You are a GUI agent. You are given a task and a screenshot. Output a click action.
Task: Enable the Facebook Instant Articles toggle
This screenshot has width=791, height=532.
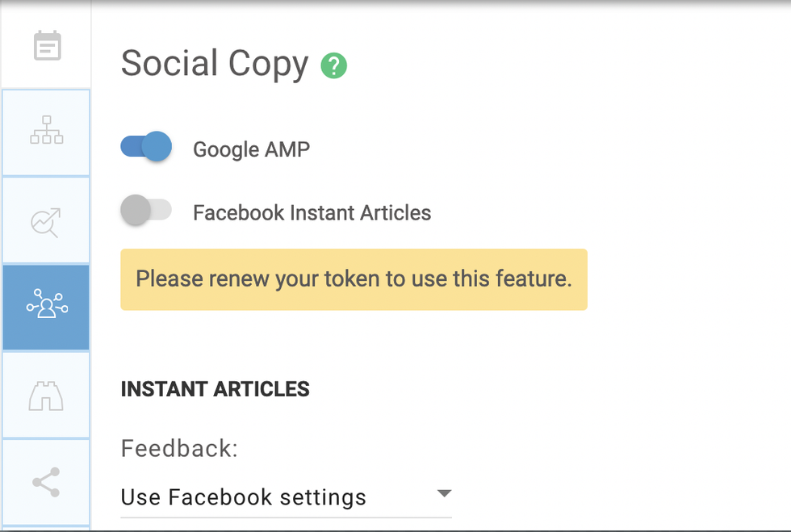point(146,211)
